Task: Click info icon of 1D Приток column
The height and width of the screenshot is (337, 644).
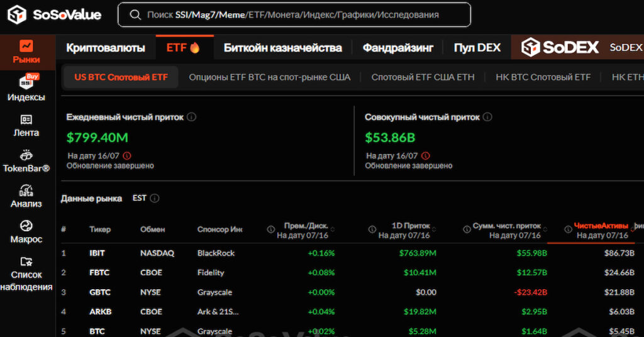Action: point(372,229)
